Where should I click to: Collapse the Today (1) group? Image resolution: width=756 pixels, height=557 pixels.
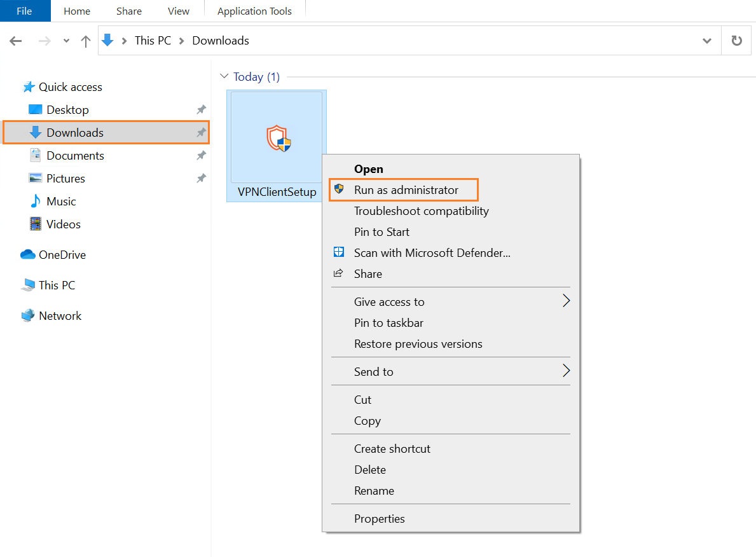(x=224, y=76)
